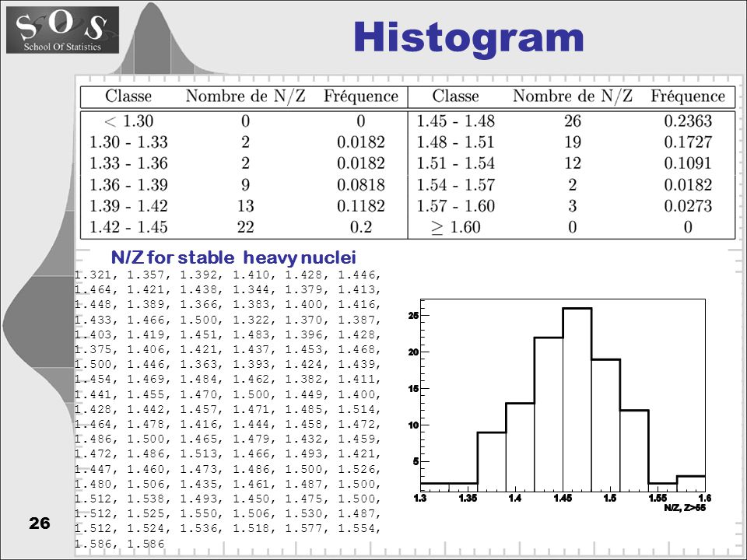747x560 pixels.
Task: Click frequency value 0.1091
Action: coord(688,163)
